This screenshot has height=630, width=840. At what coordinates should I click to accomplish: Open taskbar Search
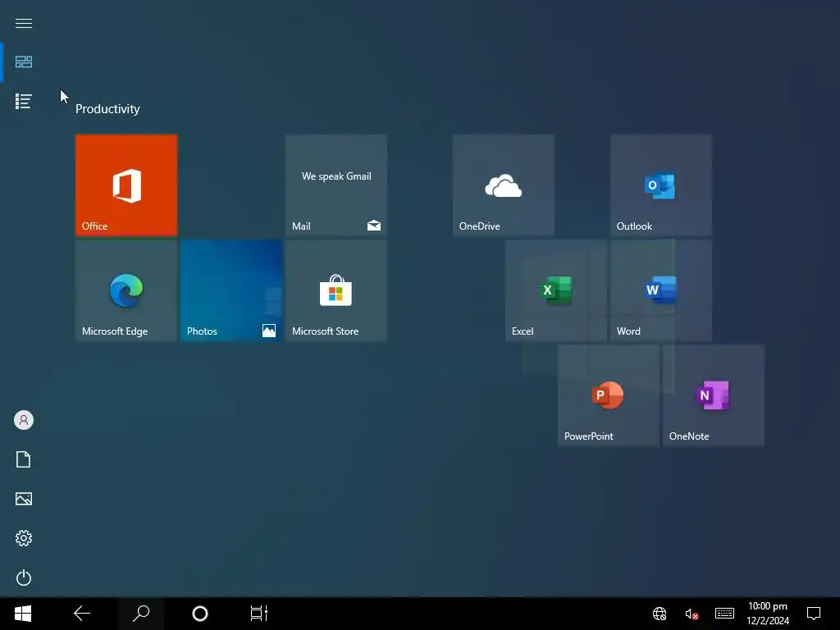pyautogui.click(x=141, y=614)
